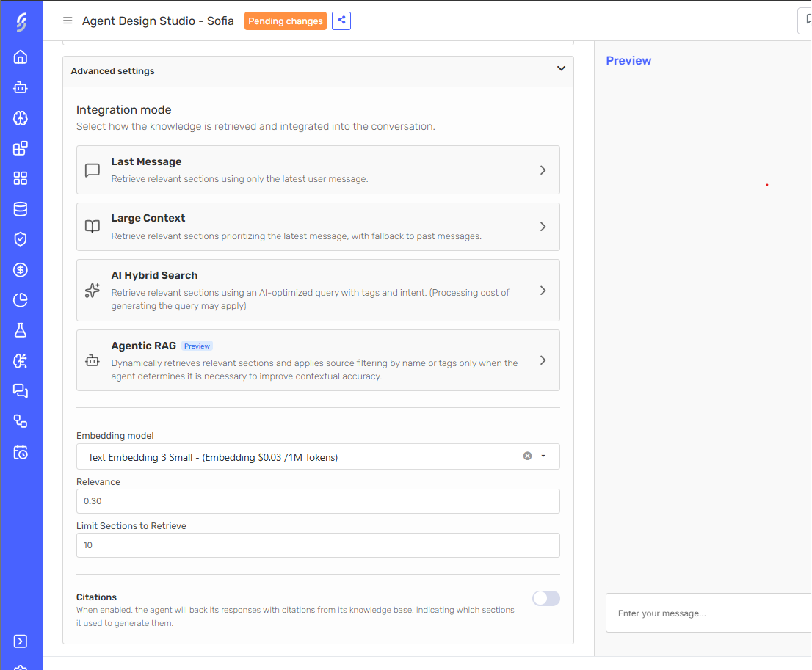Expand sidebar with arrow-box icon

[x=21, y=641]
